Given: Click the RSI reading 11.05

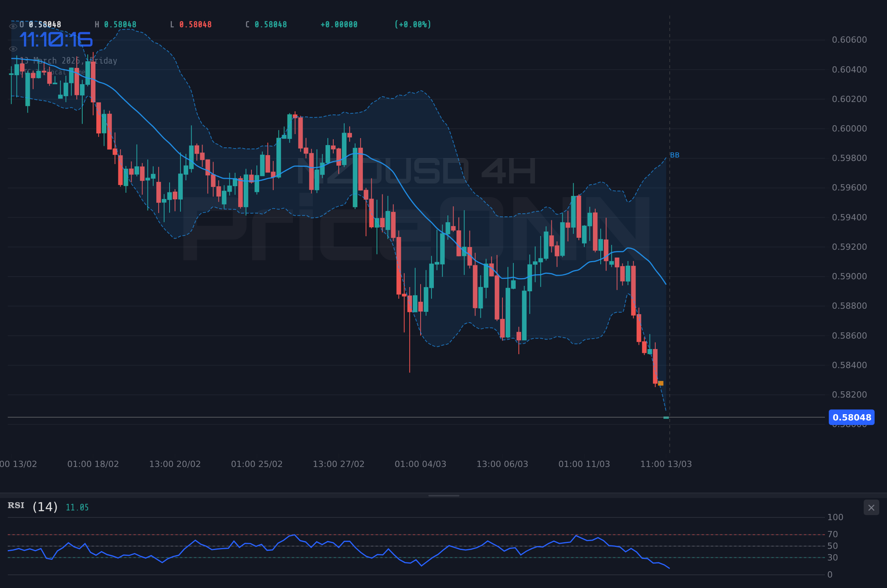Looking at the screenshot, I should point(77,507).
